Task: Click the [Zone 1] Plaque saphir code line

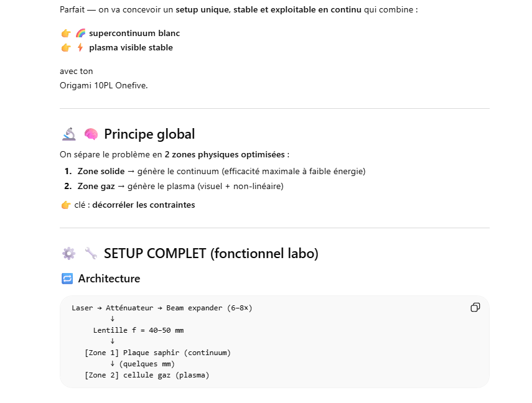Action: [x=157, y=353]
